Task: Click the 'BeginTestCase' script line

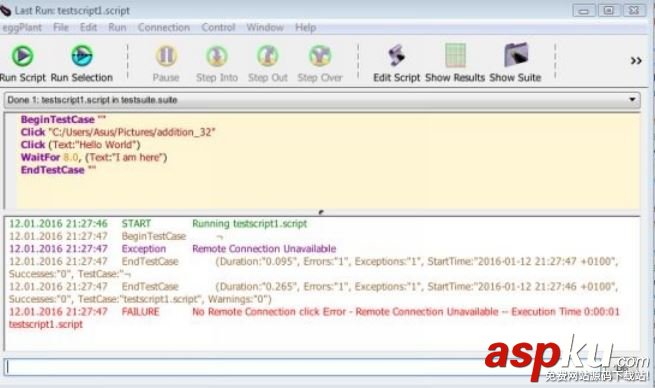Action: coord(63,119)
